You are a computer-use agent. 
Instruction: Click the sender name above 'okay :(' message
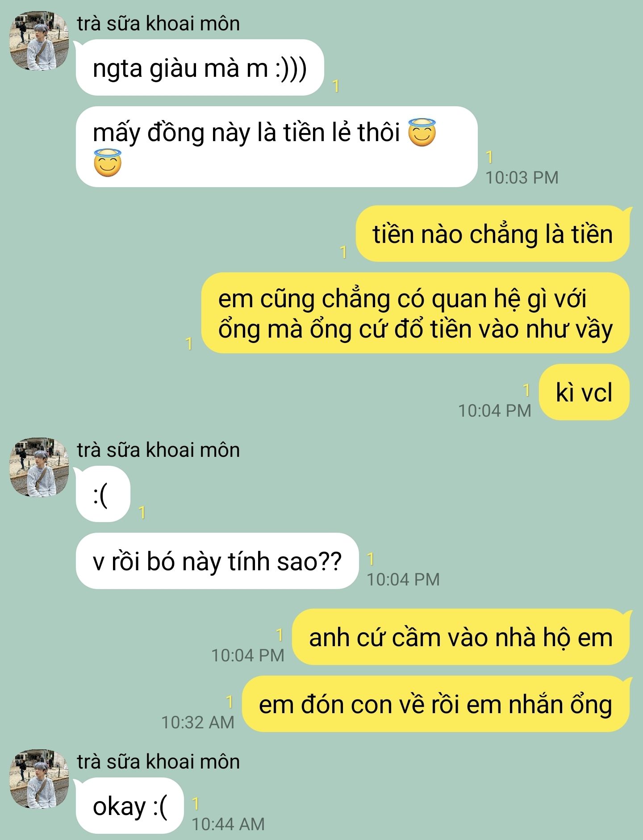(159, 761)
